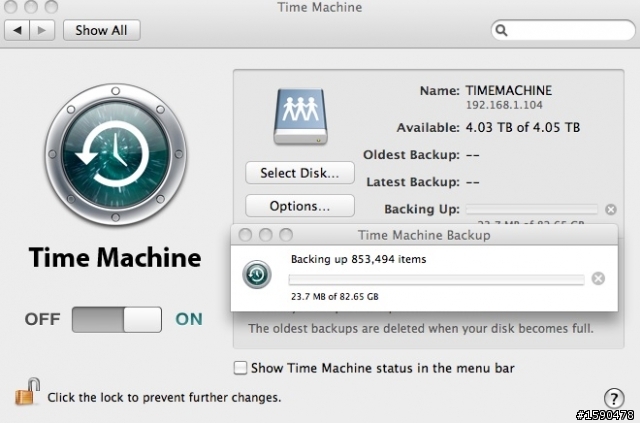640x423 pixels.
Task: Open the Options… sheet
Action: pyautogui.click(x=300, y=206)
